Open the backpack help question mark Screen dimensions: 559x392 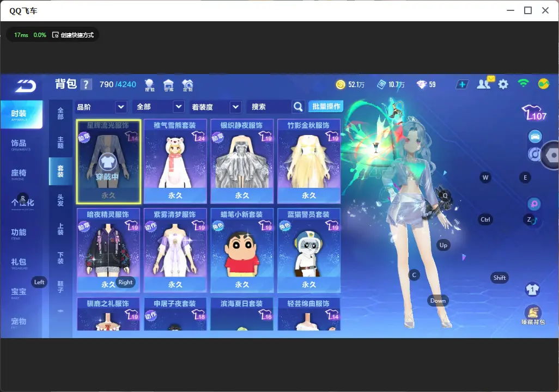click(86, 84)
